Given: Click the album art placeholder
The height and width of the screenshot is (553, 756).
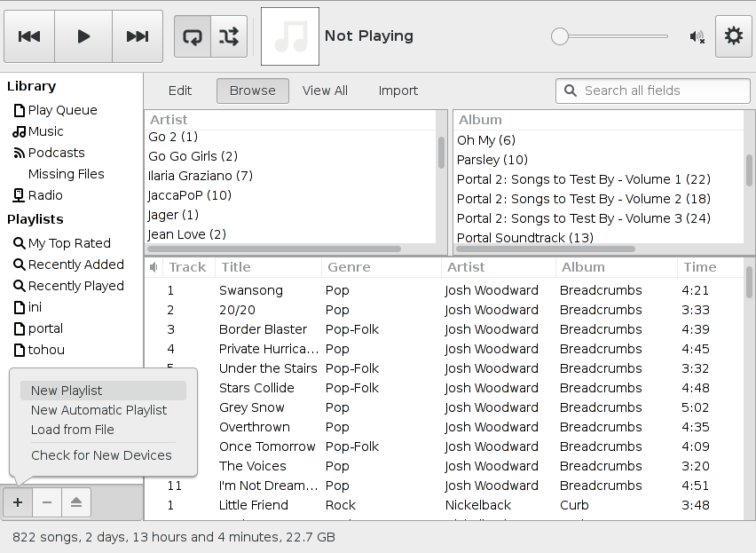Looking at the screenshot, I should point(290,36).
